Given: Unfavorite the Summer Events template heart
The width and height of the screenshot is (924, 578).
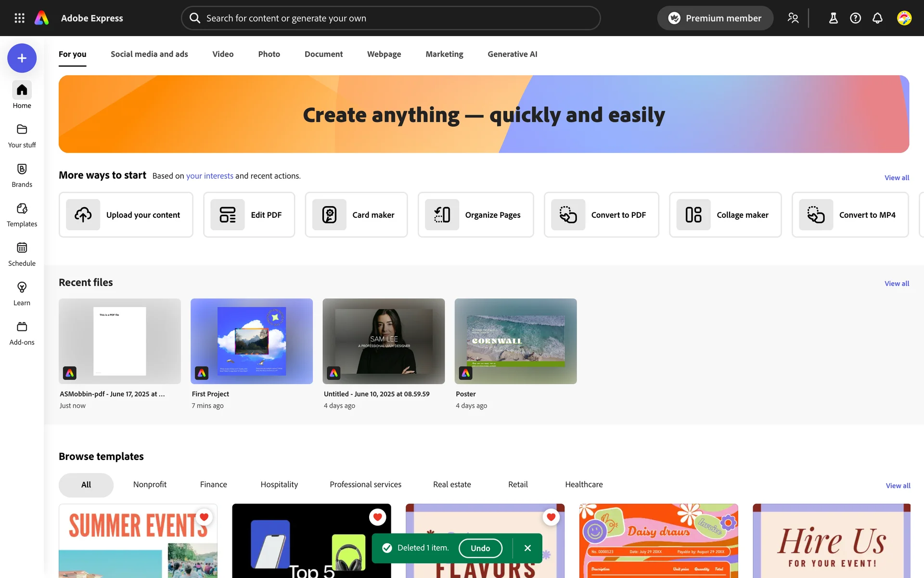Looking at the screenshot, I should click(204, 517).
